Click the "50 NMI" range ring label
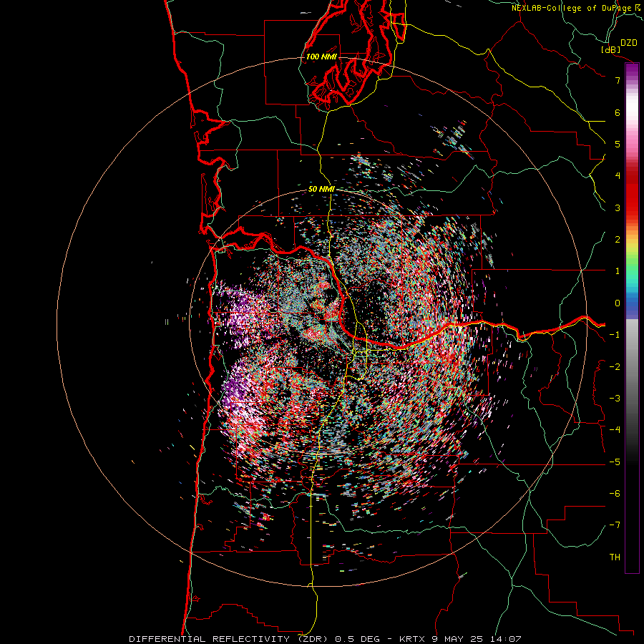644x644 pixels. click(321, 190)
